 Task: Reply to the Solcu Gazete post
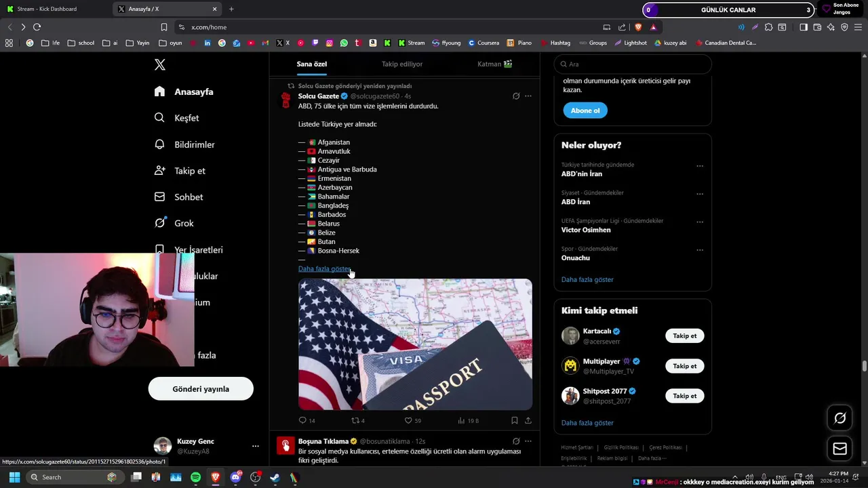click(307, 420)
